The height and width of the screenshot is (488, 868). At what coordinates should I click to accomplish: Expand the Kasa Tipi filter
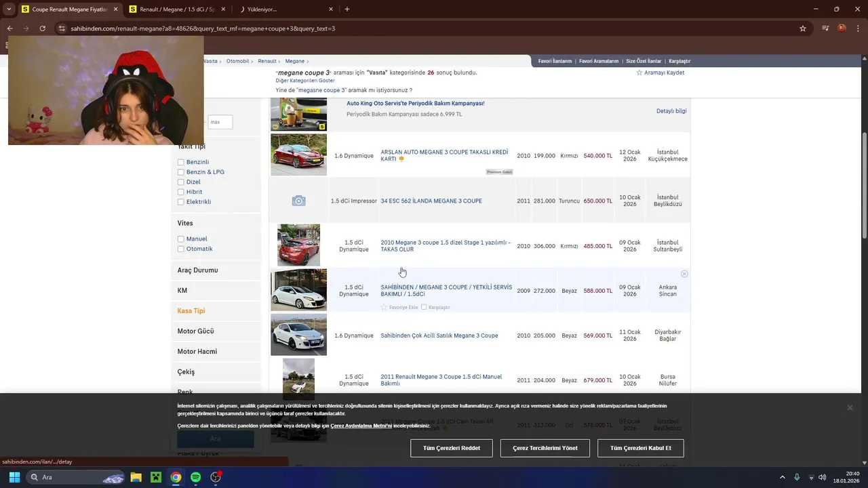(x=191, y=310)
